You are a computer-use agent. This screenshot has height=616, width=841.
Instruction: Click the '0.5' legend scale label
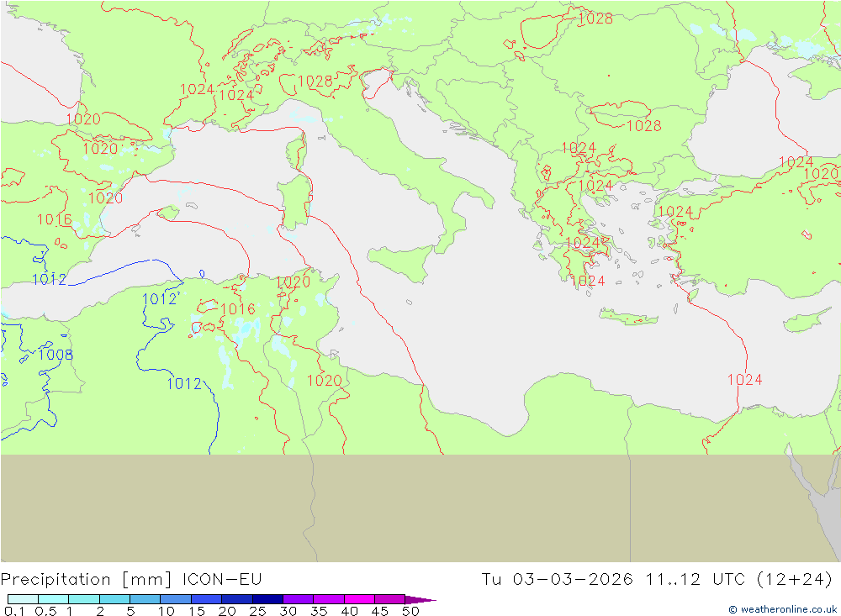(x=45, y=611)
